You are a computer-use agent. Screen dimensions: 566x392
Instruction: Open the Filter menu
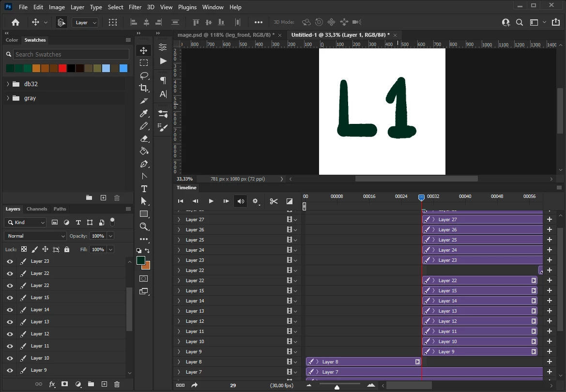click(x=135, y=7)
